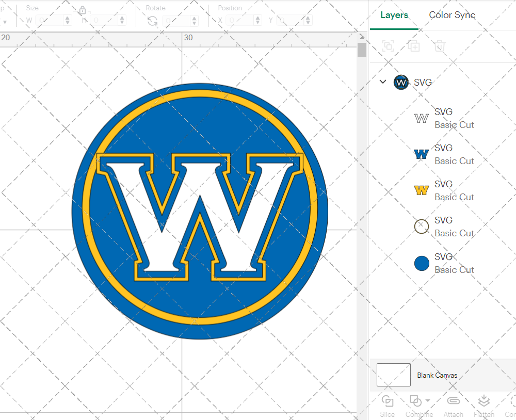
Task: Click the Position X input field
Action: 240,21
